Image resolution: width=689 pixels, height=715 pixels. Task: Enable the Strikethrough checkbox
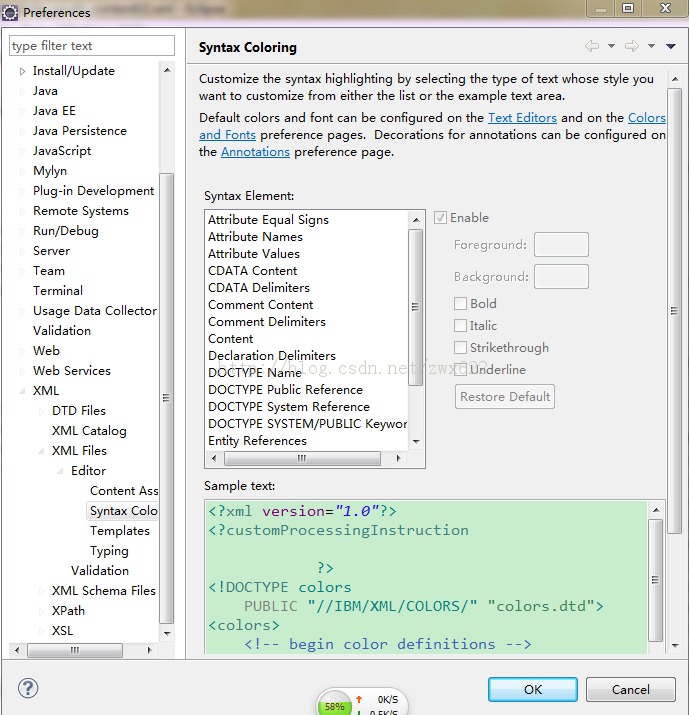pyautogui.click(x=460, y=348)
